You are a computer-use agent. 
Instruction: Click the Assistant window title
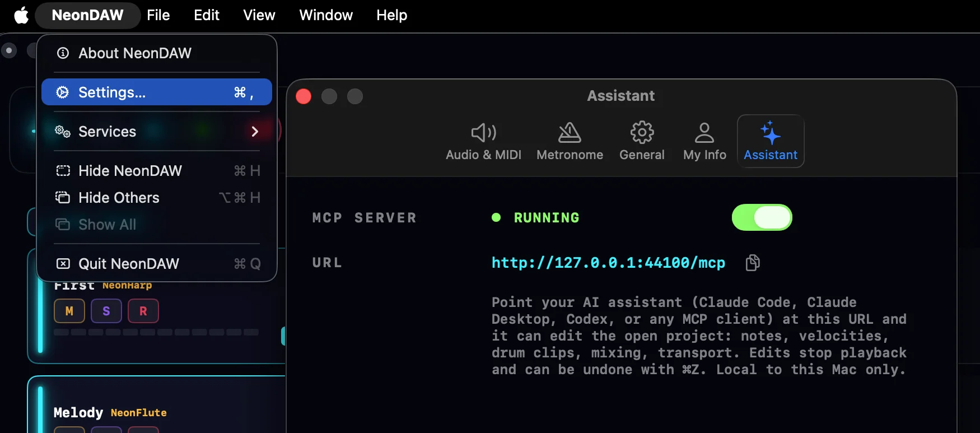pyautogui.click(x=620, y=96)
